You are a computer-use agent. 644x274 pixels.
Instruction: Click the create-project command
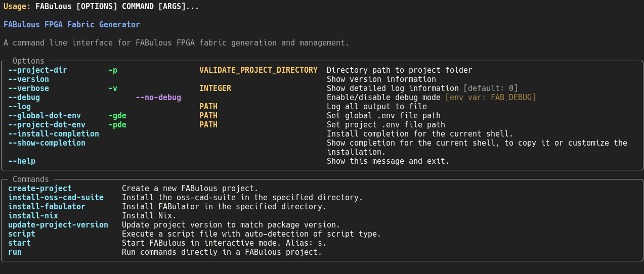40,189
